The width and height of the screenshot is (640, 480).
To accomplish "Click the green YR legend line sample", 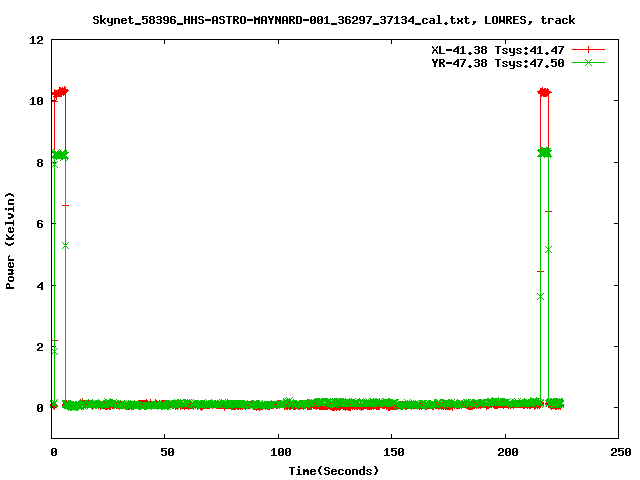I will point(588,63).
